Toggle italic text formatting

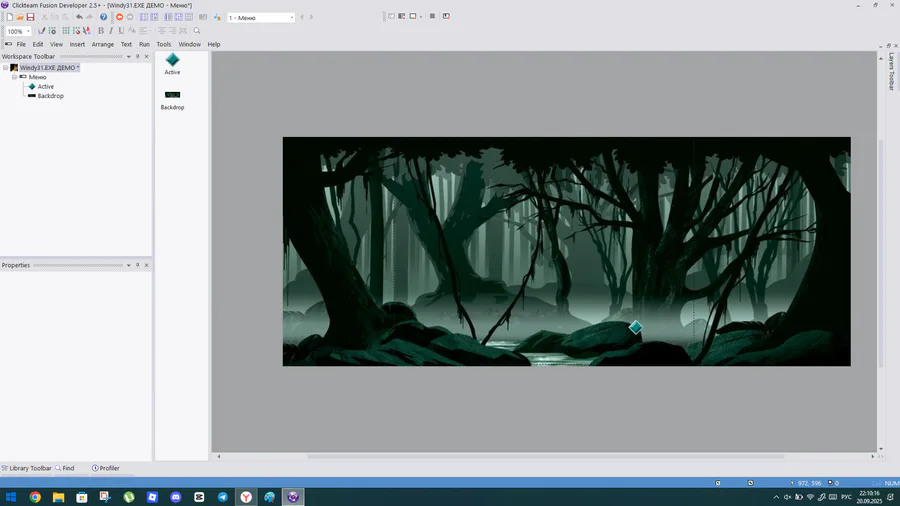click(111, 31)
